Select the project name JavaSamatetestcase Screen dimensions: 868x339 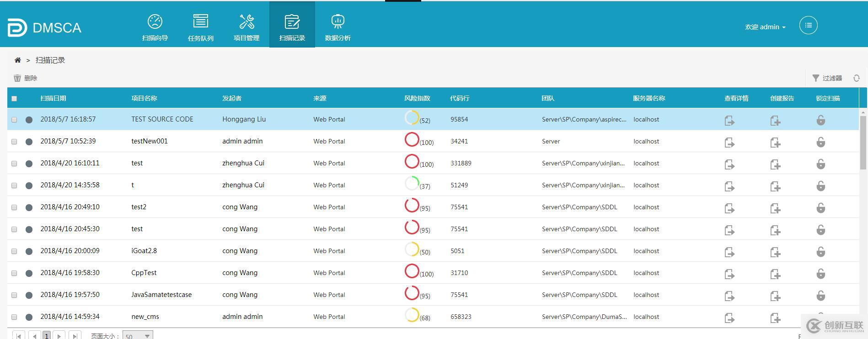coord(161,295)
